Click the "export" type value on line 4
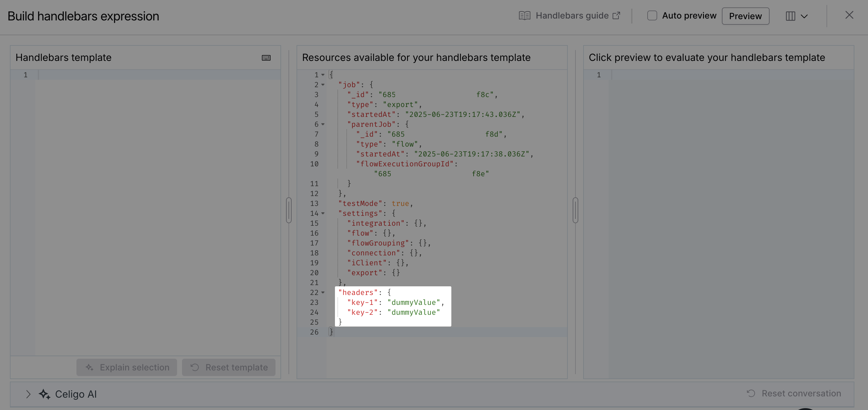 (x=400, y=105)
